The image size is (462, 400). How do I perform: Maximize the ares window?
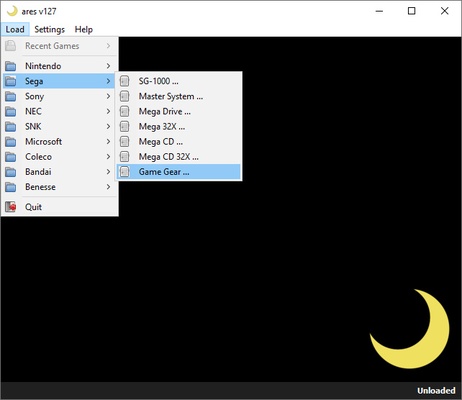[412, 11]
